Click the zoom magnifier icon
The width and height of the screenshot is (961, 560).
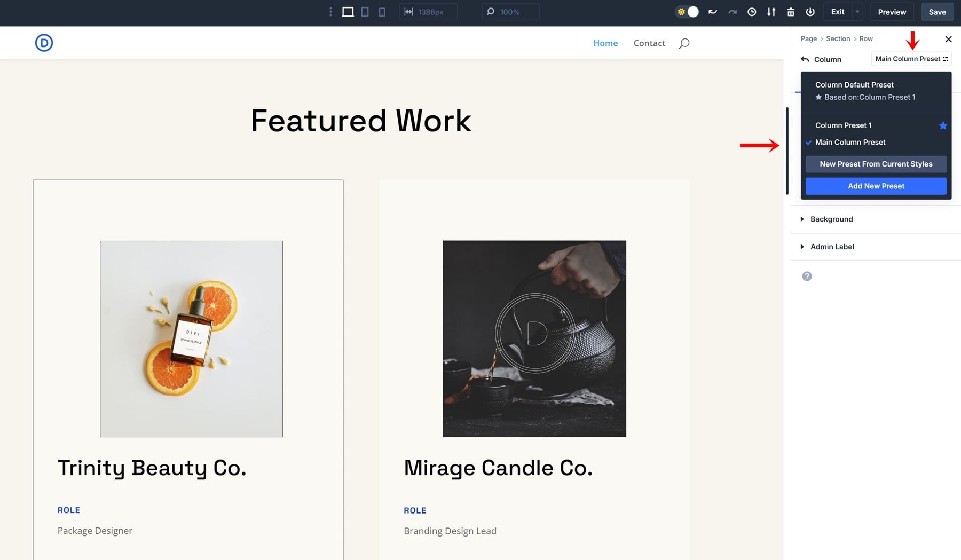tap(491, 12)
